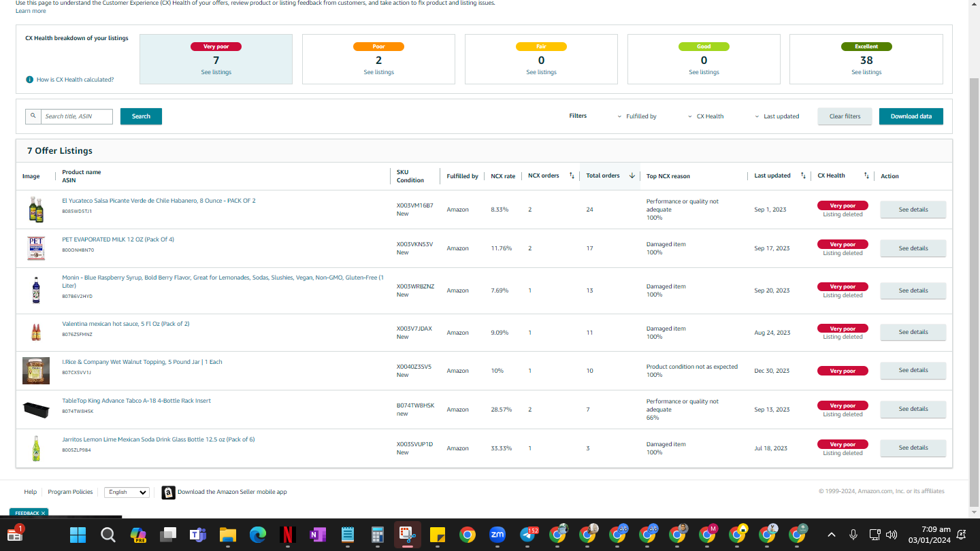Open the Program Policies footer link

tap(70, 492)
